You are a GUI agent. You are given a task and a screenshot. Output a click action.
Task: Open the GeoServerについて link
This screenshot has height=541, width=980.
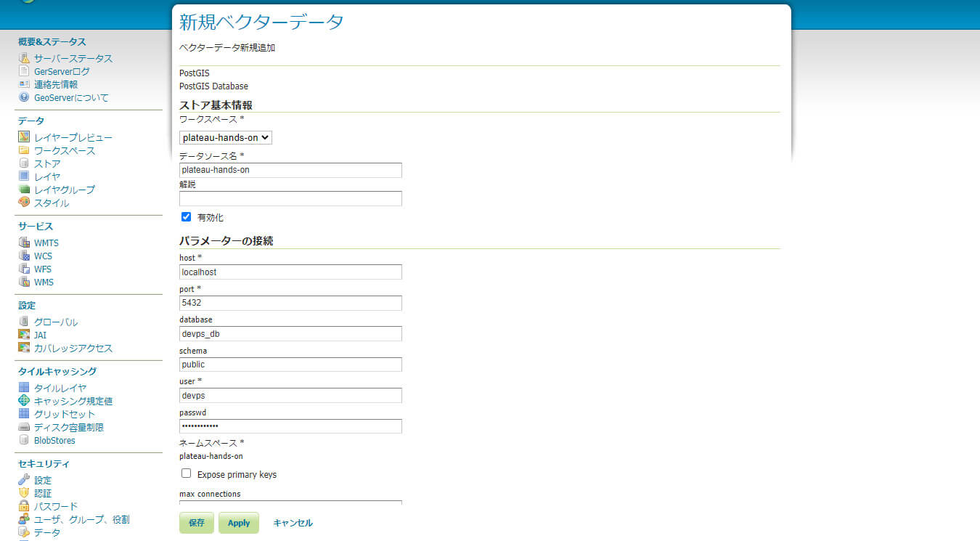(x=71, y=97)
